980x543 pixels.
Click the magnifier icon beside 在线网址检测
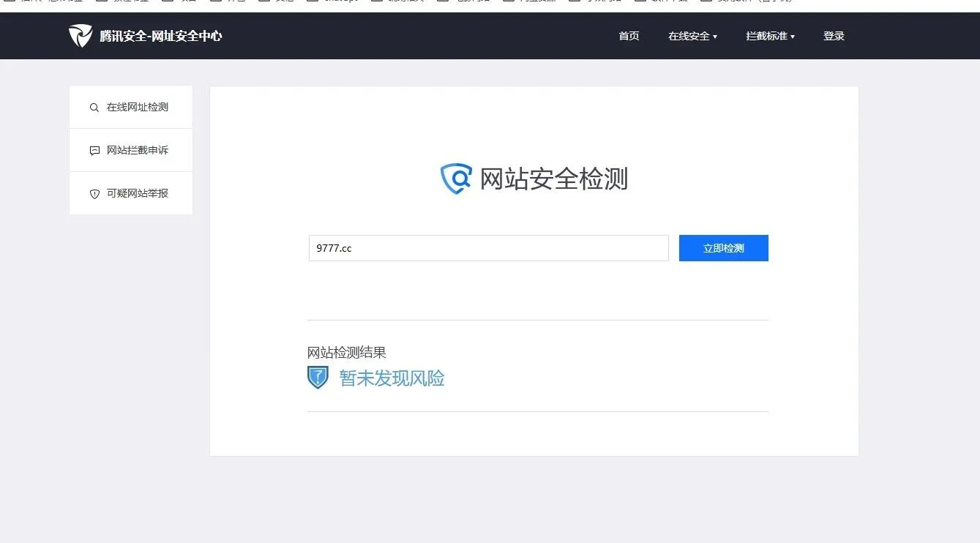[x=94, y=108]
